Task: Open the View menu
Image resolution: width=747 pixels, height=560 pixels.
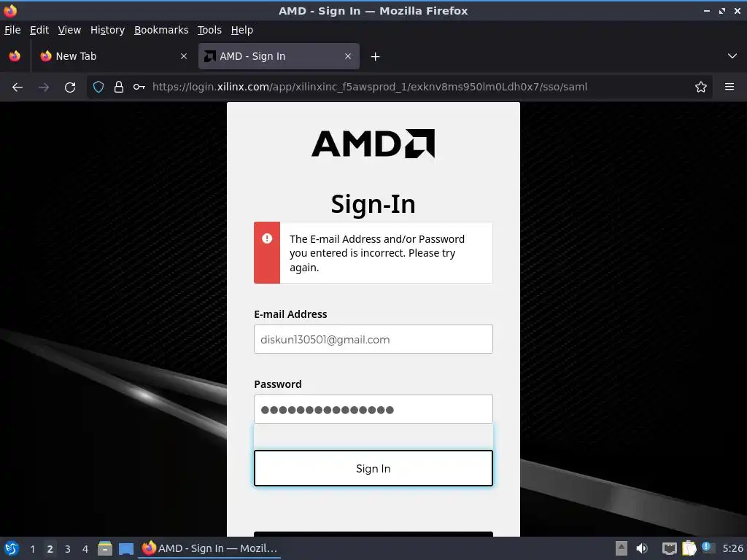Action: pyautogui.click(x=69, y=30)
